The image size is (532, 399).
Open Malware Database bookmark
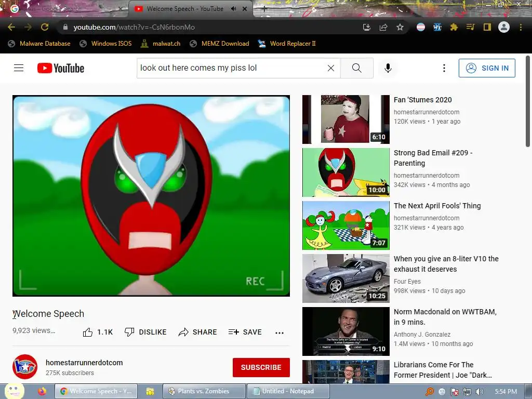pos(39,44)
